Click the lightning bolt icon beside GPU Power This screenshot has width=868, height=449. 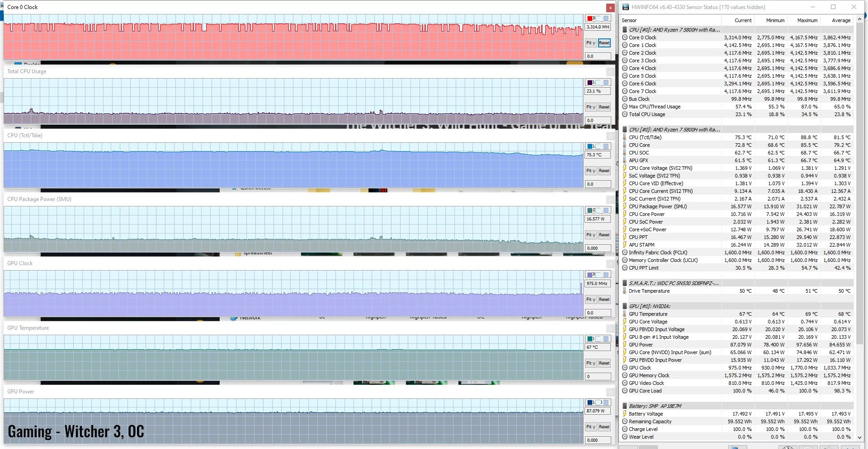pyautogui.click(x=625, y=345)
